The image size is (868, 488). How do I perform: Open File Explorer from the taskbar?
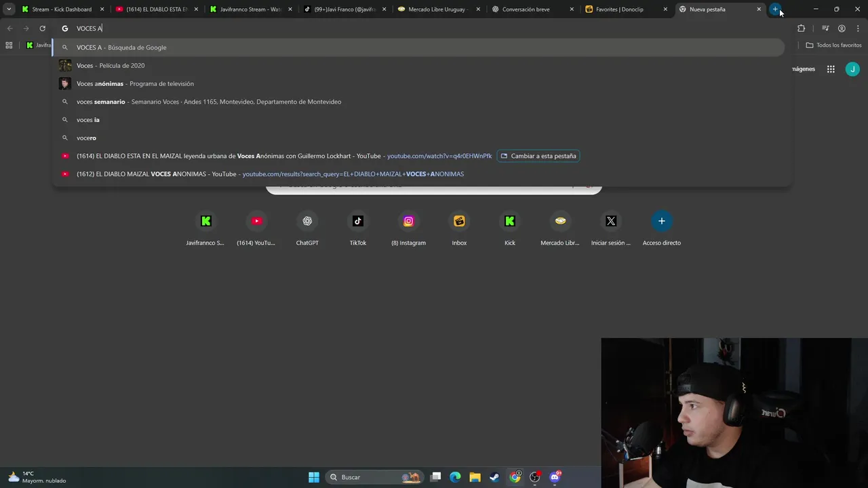click(475, 477)
